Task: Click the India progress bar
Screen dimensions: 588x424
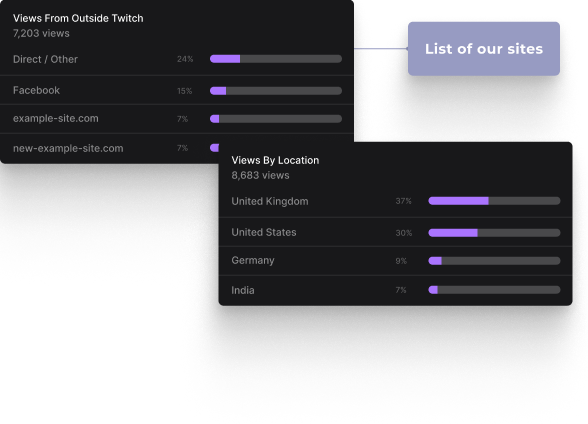Action: [494, 290]
